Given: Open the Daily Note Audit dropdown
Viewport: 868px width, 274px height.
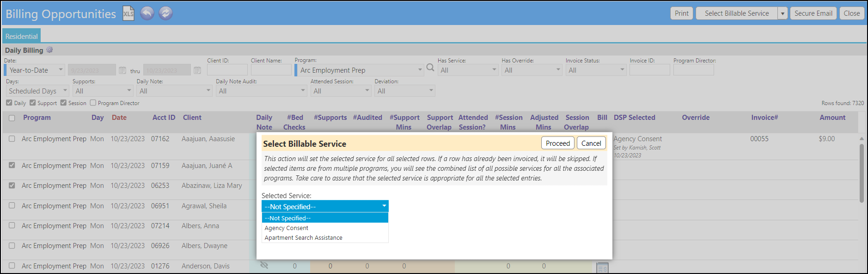Looking at the screenshot, I should pyautogui.click(x=261, y=91).
